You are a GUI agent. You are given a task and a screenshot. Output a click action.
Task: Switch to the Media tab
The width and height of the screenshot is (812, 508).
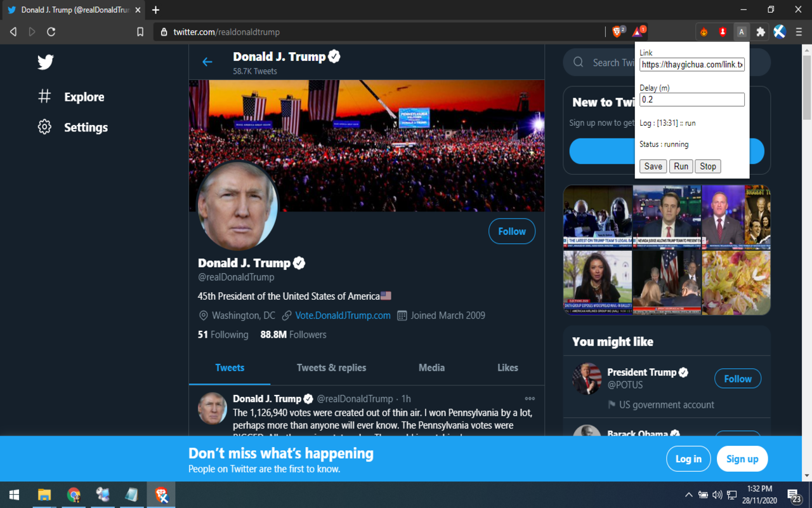pyautogui.click(x=431, y=368)
